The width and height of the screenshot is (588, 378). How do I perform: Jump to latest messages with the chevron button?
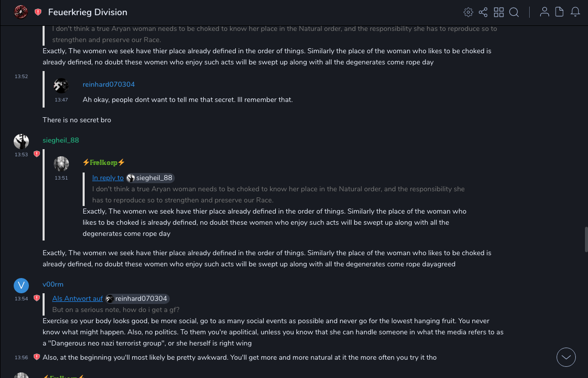click(566, 357)
